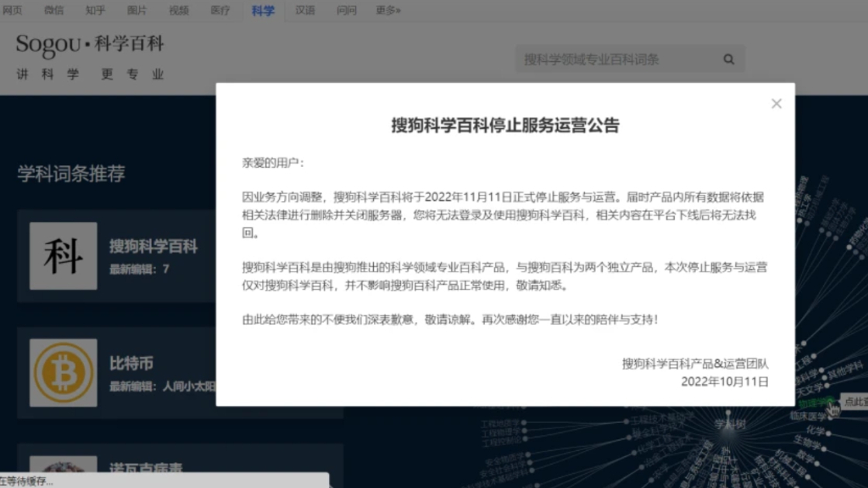Switch to the 汉语 tab
868x488 pixels.
point(305,10)
